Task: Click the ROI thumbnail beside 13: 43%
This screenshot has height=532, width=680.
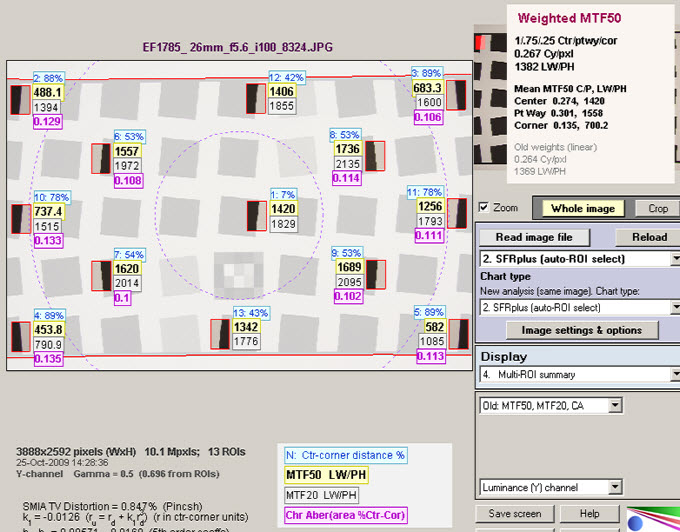Action: [220, 334]
